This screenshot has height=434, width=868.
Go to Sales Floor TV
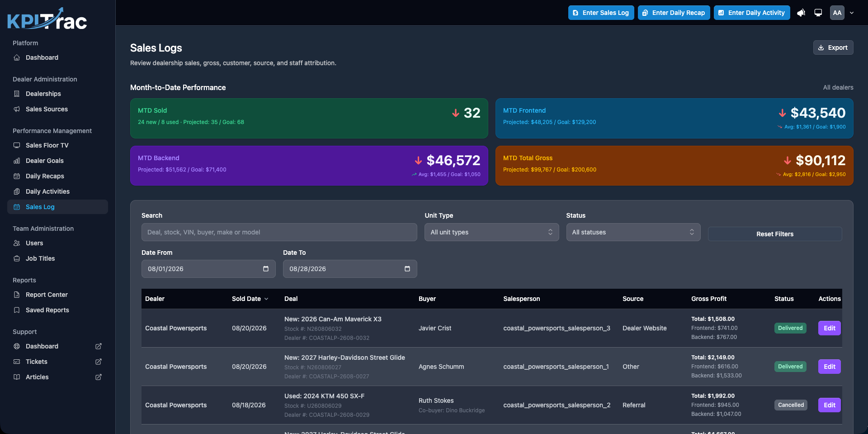click(x=47, y=145)
